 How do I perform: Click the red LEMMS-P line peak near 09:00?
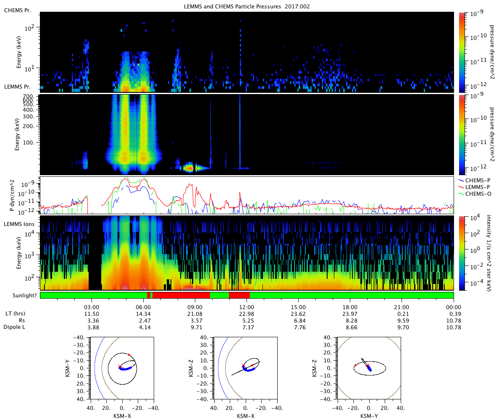point(190,185)
